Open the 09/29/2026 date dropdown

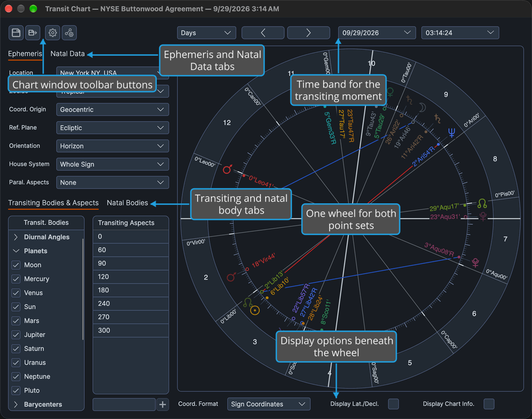click(377, 33)
